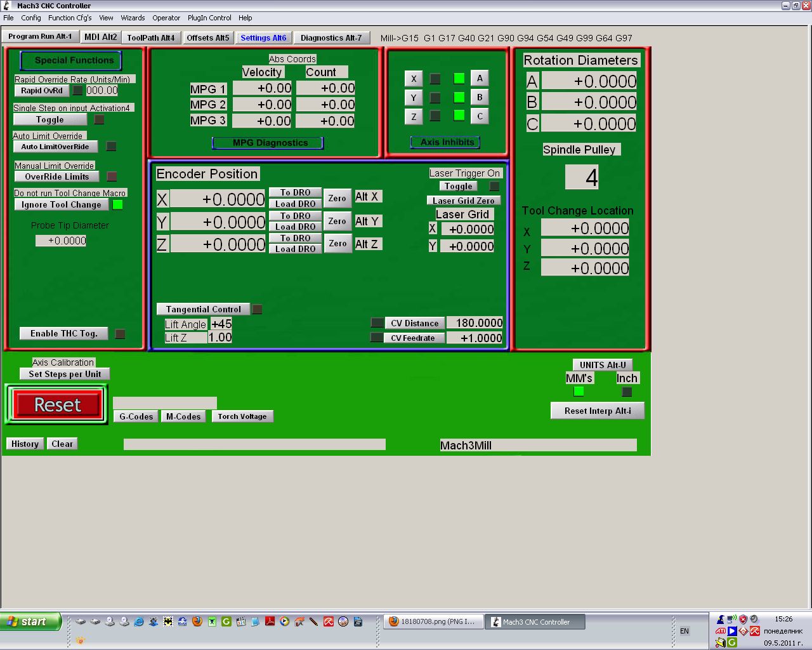The image size is (812, 650).
Task: Open the Config menu
Action: [30, 18]
